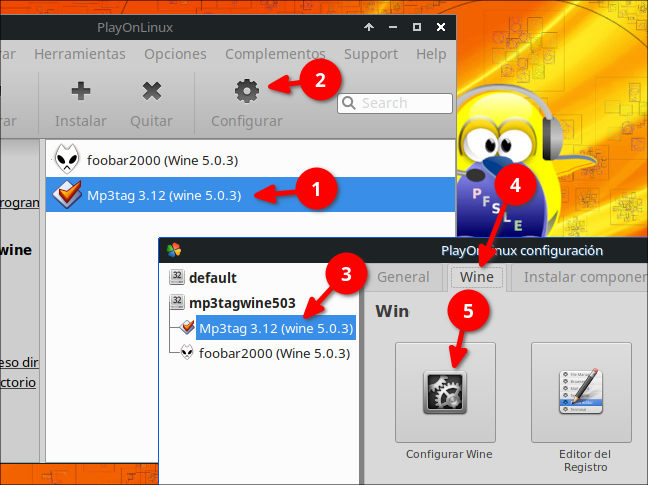Open the Support menu
The image size is (648, 485).
[371, 54]
